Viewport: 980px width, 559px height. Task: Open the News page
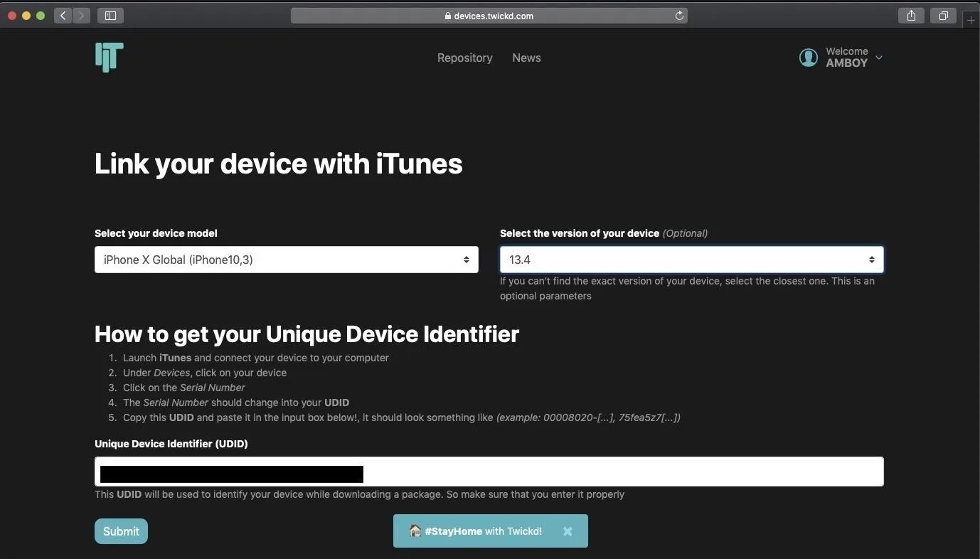[x=526, y=58]
